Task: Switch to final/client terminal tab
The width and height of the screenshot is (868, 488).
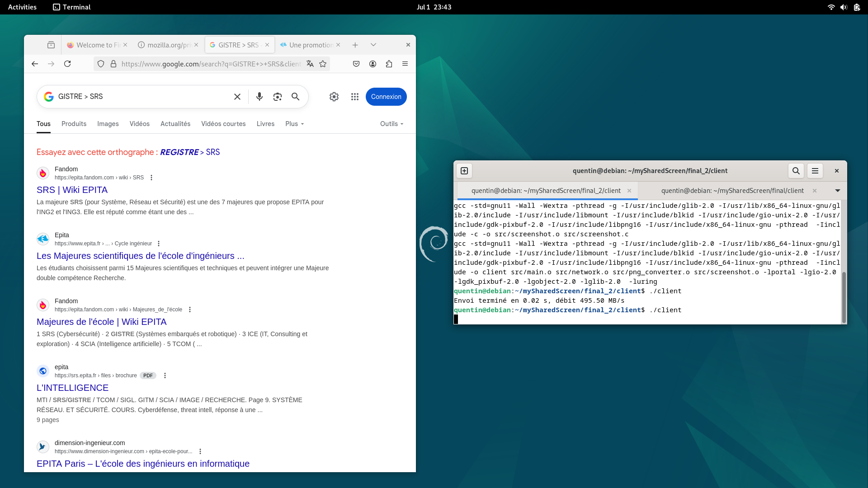Action: (732, 191)
